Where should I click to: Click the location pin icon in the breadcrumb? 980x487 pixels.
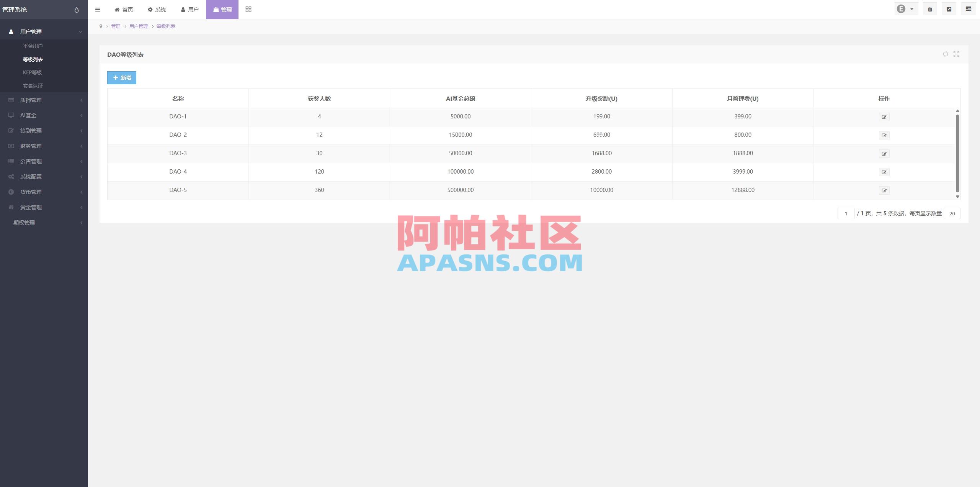101,26
